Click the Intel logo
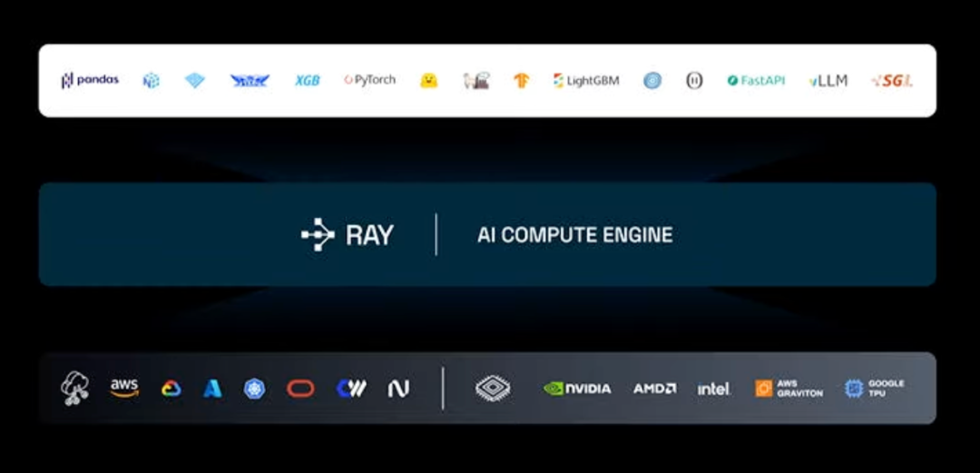Image resolution: width=980 pixels, height=473 pixels. 713,389
